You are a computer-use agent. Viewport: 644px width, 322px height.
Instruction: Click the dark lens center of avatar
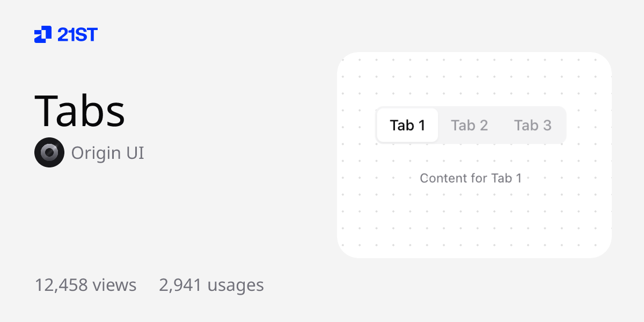pyautogui.click(x=49, y=152)
